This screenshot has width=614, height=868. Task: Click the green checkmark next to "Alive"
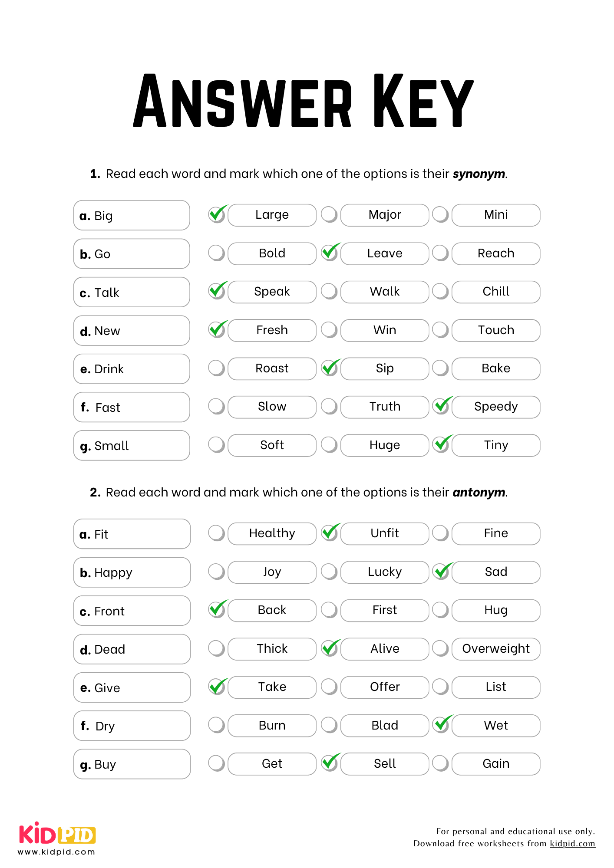(x=330, y=648)
